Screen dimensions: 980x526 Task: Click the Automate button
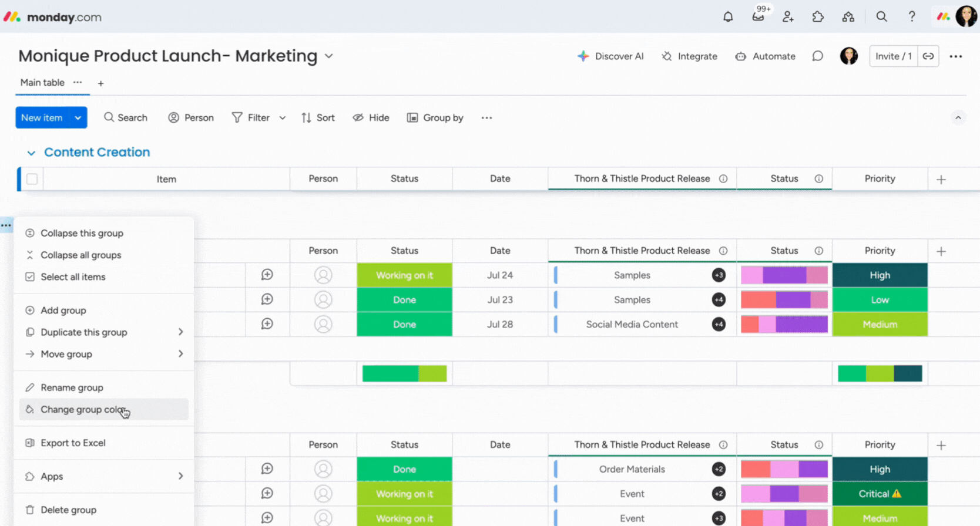(765, 56)
